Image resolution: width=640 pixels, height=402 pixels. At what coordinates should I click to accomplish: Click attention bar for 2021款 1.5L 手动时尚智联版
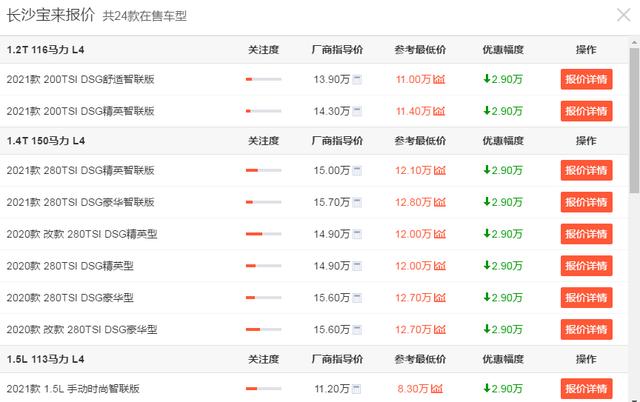(x=264, y=389)
